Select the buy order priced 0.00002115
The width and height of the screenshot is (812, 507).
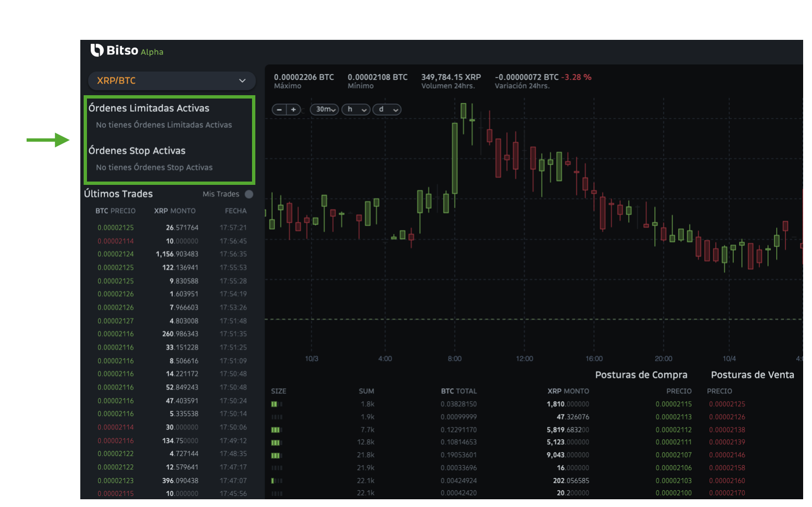click(x=674, y=403)
